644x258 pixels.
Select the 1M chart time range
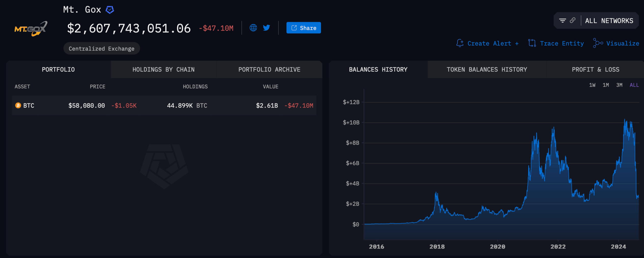[606, 85]
